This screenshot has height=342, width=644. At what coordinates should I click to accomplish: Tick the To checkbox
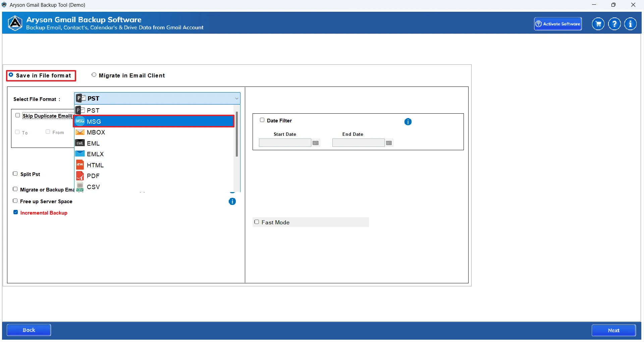(17, 132)
